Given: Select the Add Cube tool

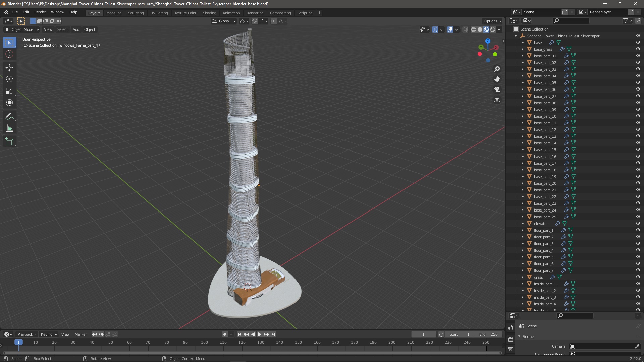Looking at the screenshot, I should 9,142.
